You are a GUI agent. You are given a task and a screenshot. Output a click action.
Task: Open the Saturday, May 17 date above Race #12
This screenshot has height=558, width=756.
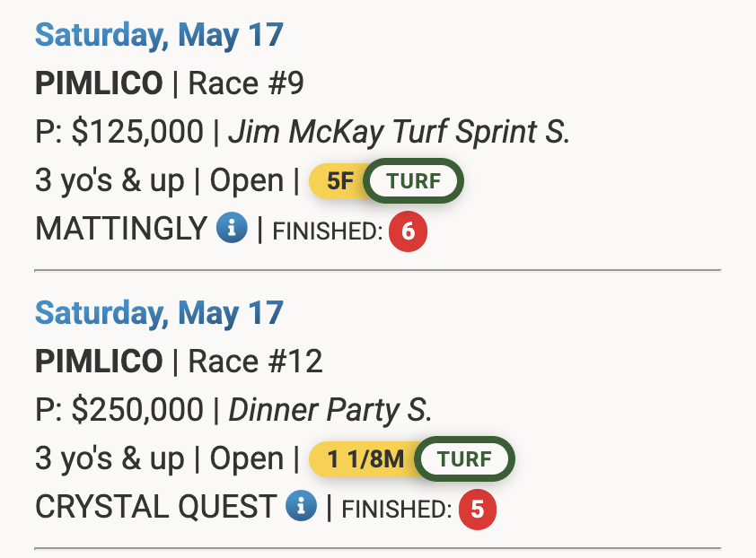[x=159, y=312]
